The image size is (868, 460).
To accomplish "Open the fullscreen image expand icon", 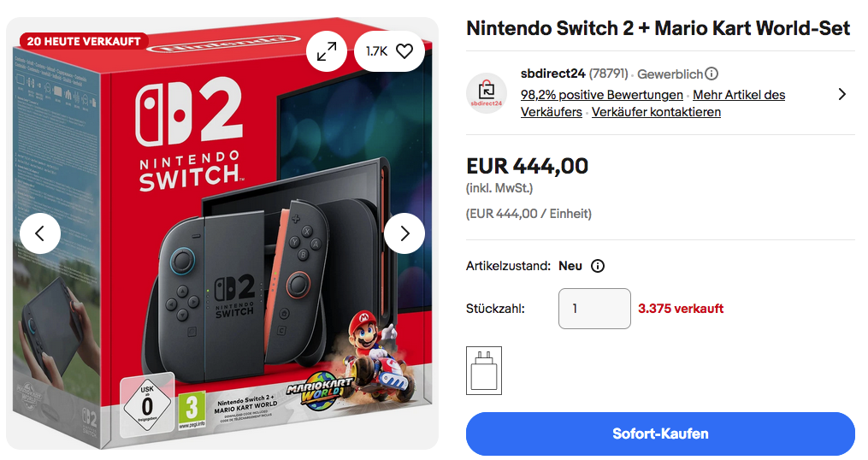I will [327, 51].
